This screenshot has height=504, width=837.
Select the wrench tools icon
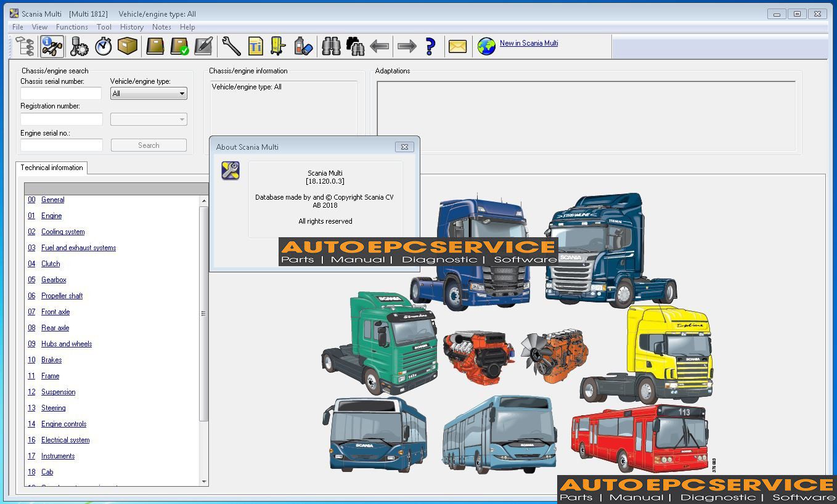(231, 46)
